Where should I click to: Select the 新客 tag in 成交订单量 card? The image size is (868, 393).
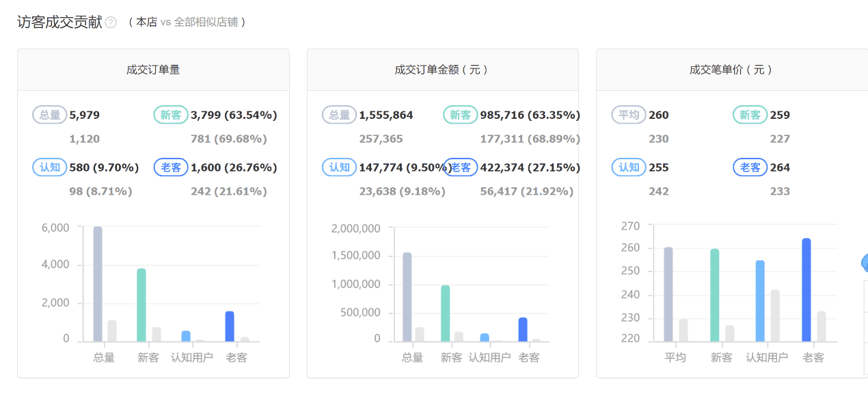click(x=171, y=115)
